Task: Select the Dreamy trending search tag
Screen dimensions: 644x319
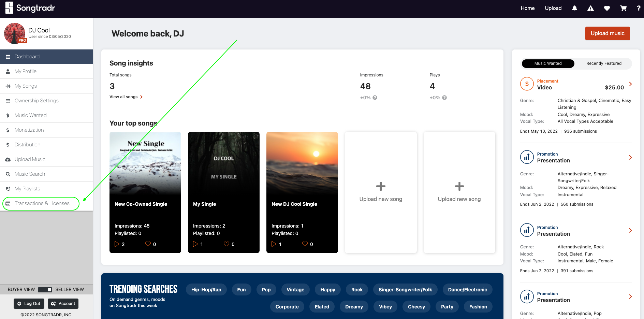Action: (354, 307)
